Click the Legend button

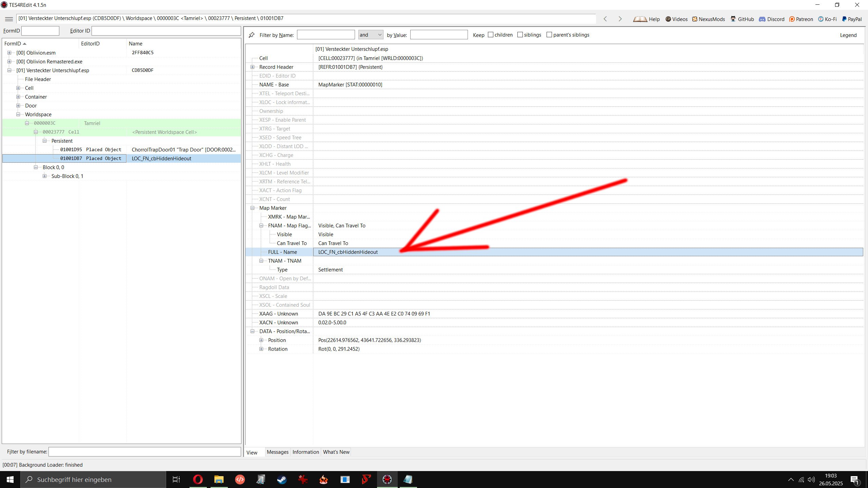coord(848,35)
